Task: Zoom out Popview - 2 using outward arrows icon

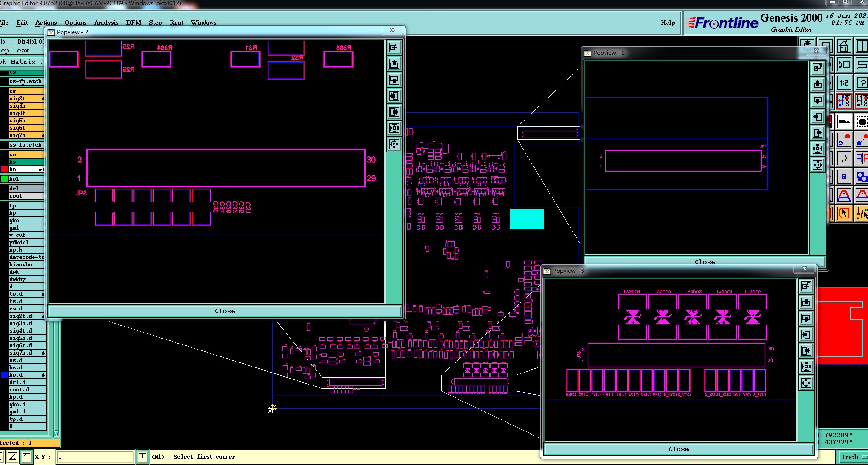Action: (394, 144)
